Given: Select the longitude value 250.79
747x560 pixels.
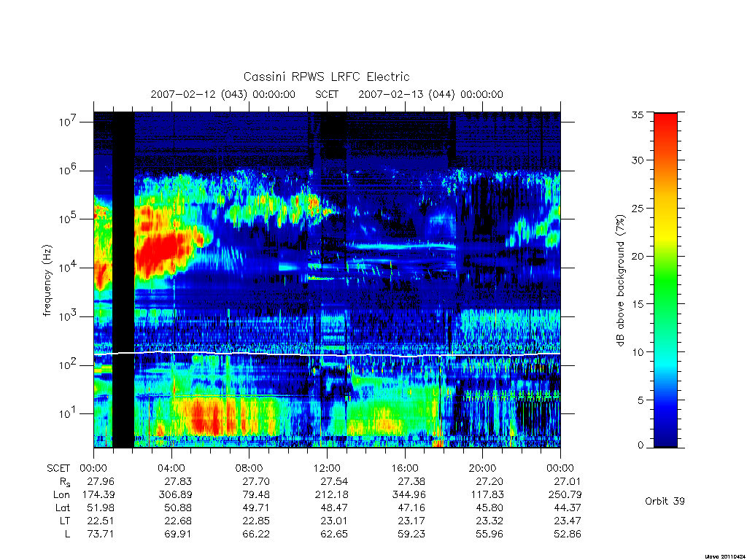Looking at the screenshot, I should click(x=565, y=495).
